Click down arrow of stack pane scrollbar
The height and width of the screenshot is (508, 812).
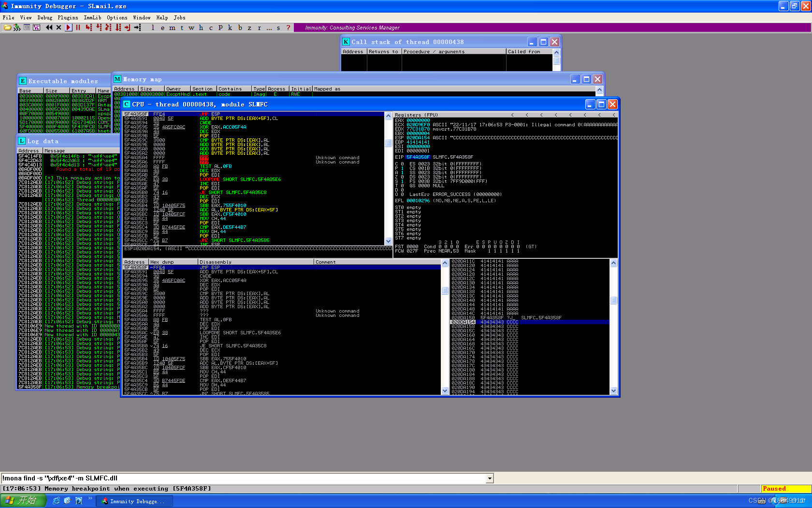pyautogui.click(x=613, y=391)
